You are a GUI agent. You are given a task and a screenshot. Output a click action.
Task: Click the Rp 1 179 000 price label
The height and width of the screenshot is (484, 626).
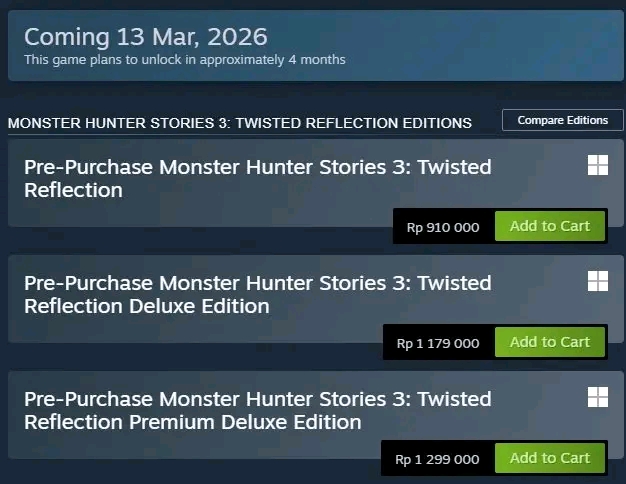pyautogui.click(x=438, y=343)
